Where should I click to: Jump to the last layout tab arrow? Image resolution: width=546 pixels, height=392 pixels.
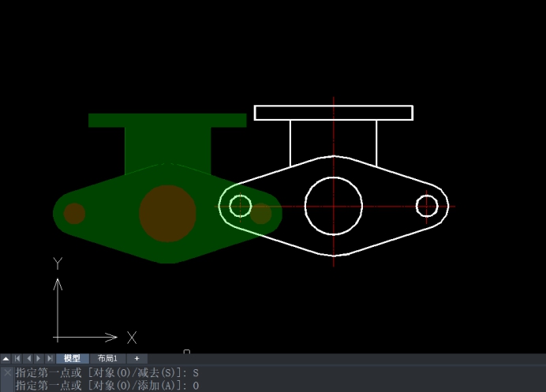pyautogui.click(x=50, y=359)
